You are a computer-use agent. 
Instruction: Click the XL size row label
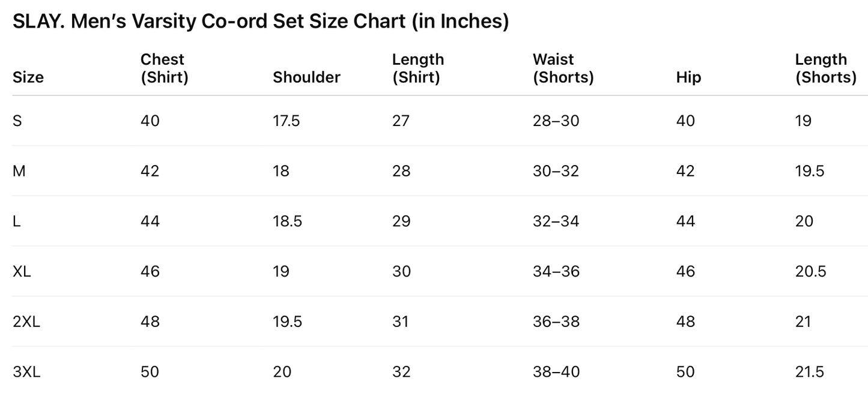(22, 271)
